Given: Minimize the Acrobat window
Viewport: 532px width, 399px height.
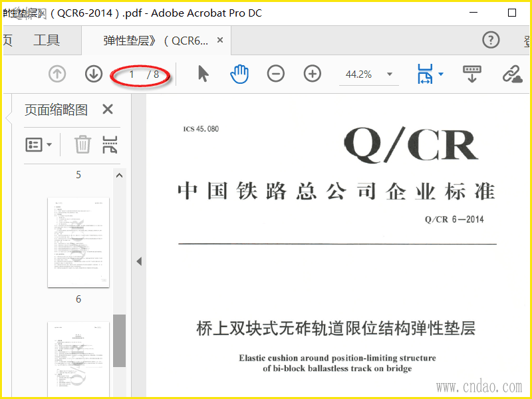Looking at the screenshot, I should coord(473,13).
